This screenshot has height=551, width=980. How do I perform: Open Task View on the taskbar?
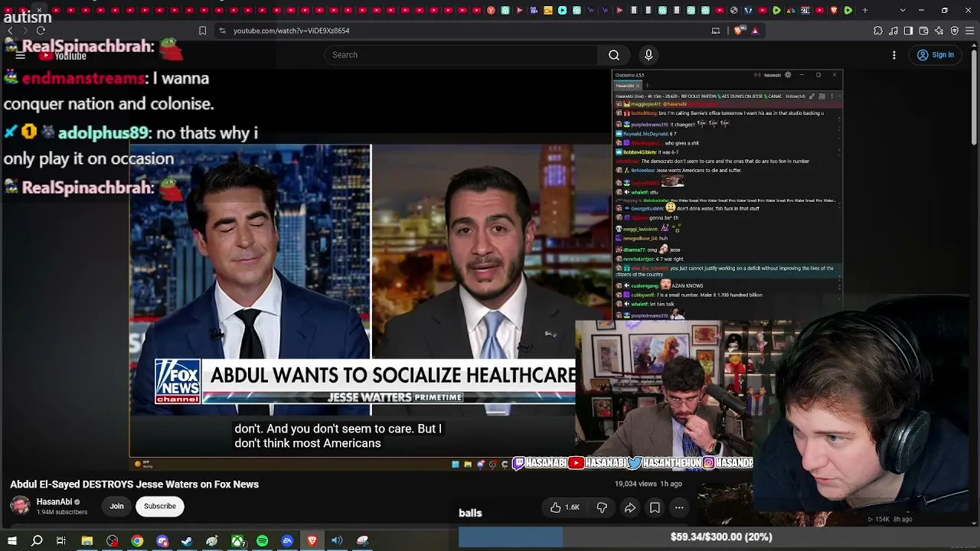coord(61,541)
